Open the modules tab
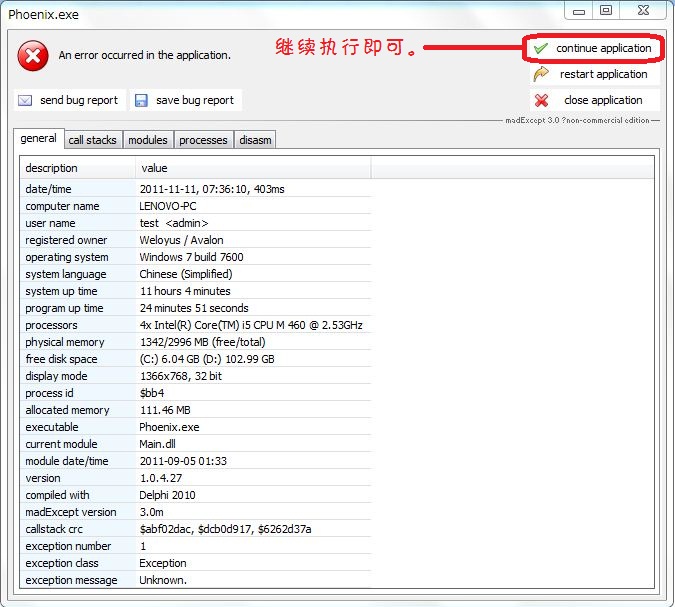 148,140
